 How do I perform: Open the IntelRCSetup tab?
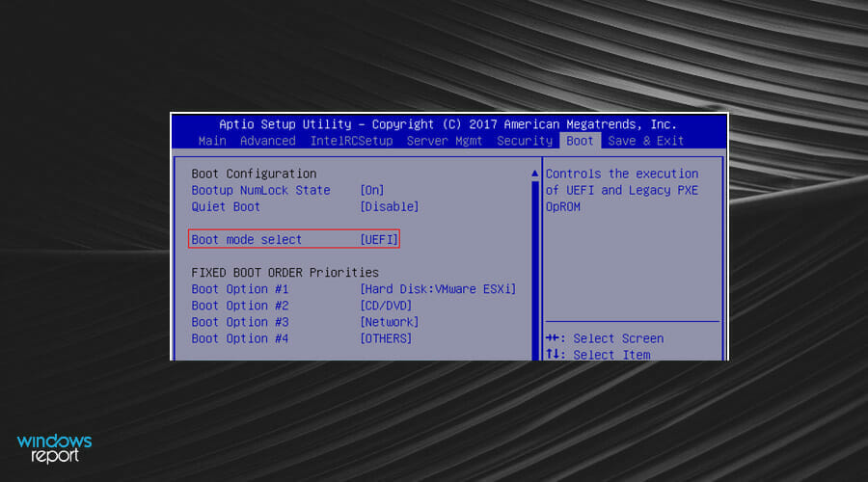tap(351, 141)
